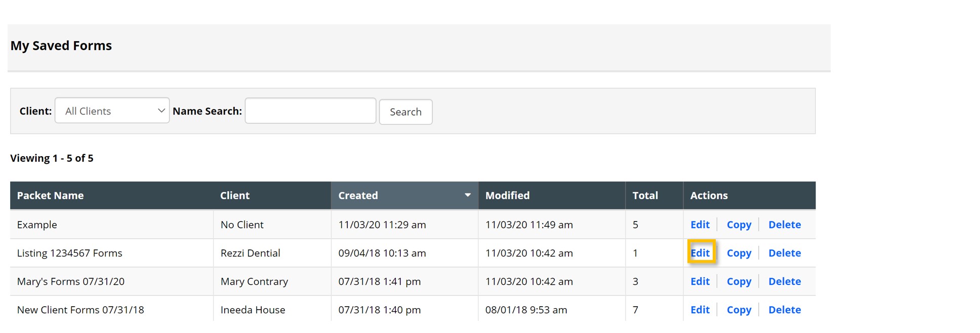Edit the Example packet

[700, 225]
